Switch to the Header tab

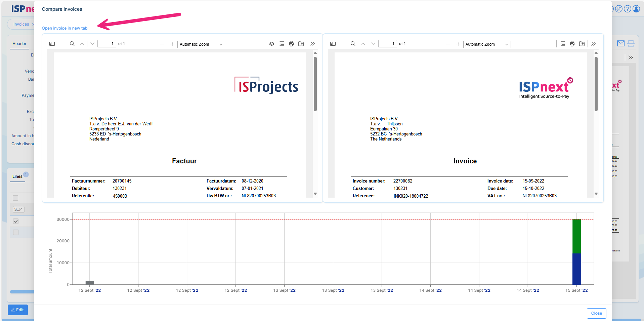(19, 44)
